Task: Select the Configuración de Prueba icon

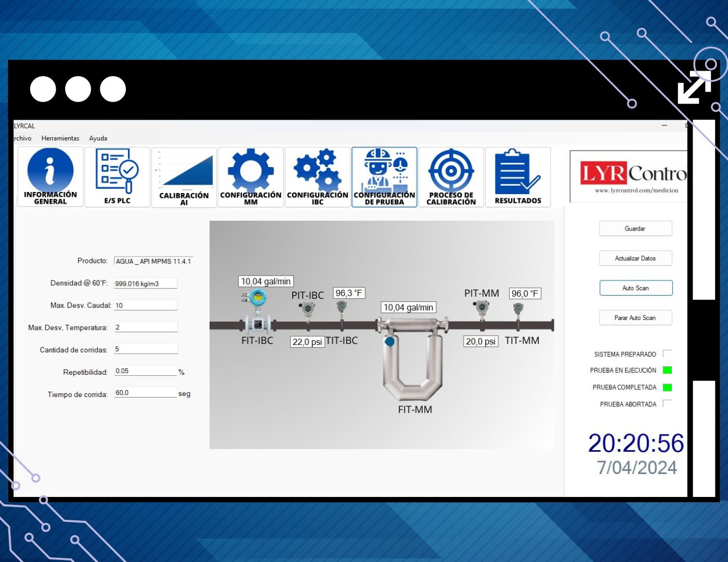Action: pyautogui.click(x=384, y=177)
